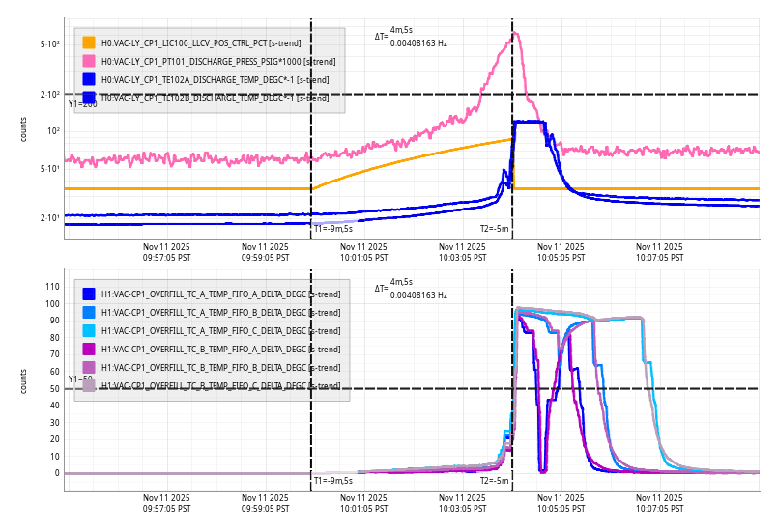Click the T2=-5m cursor label in bottom plot
This screenshot has width=777, height=532.
pos(495,480)
